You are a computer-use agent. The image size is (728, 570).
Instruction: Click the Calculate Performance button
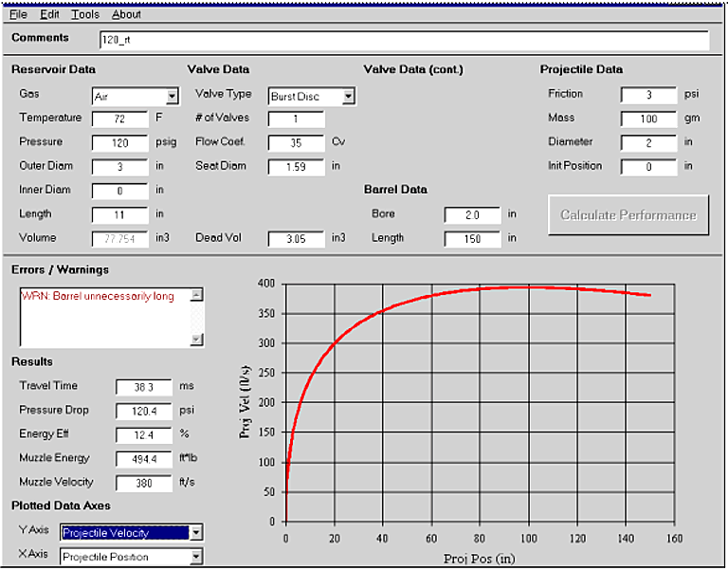(x=628, y=215)
